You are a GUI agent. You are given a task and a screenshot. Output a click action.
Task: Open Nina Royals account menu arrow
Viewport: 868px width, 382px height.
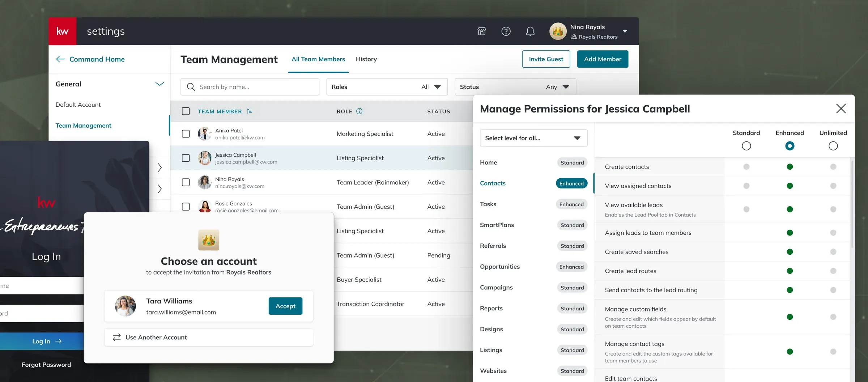coord(625,31)
